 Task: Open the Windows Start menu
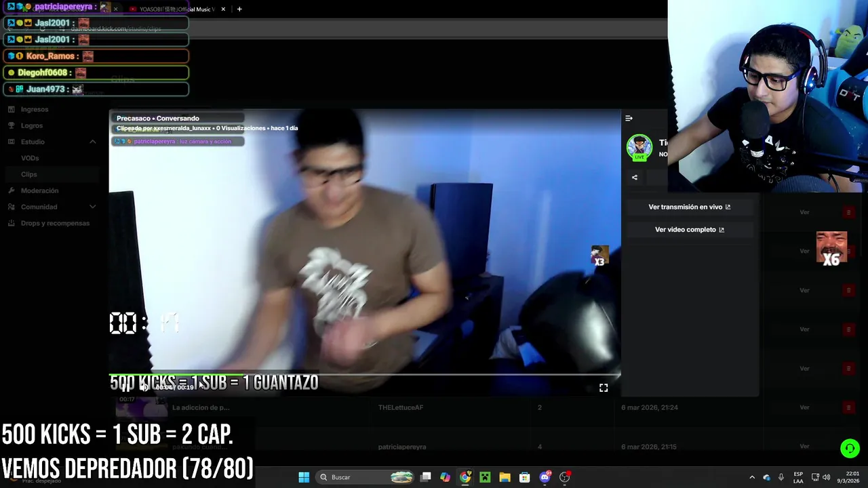tap(304, 477)
